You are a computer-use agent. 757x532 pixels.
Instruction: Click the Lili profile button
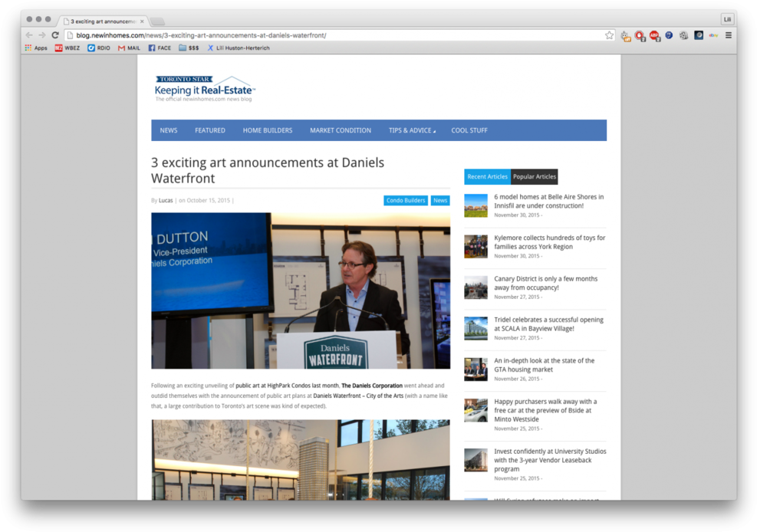point(727,19)
